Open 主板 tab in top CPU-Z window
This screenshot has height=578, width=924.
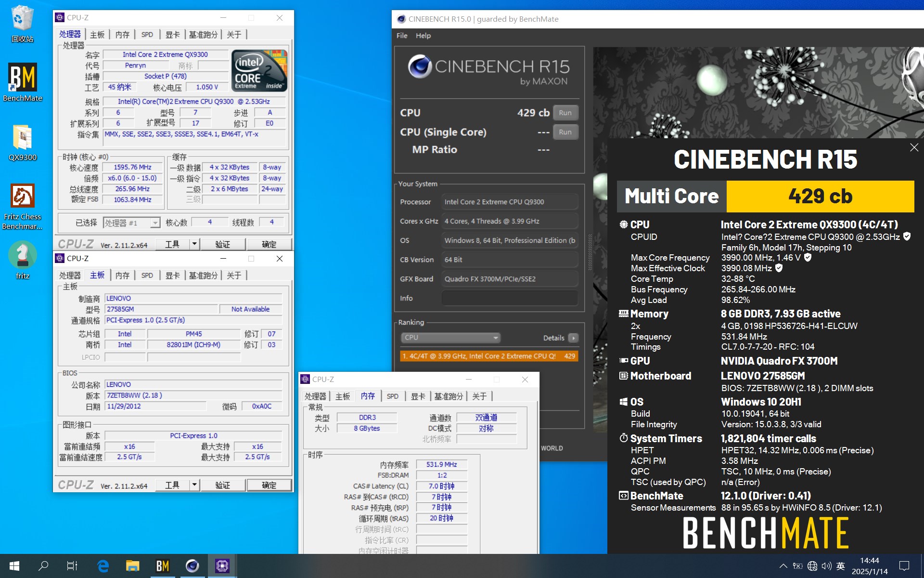pyautogui.click(x=97, y=35)
